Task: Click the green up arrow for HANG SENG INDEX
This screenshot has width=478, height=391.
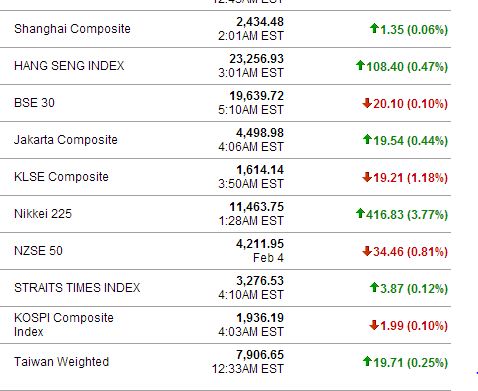Action: (360, 65)
